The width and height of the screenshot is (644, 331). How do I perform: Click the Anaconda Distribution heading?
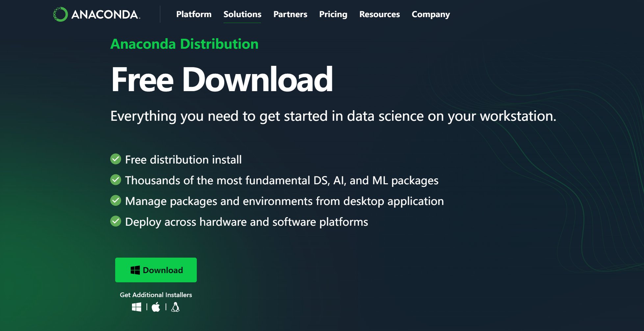click(x=184, y=44)
